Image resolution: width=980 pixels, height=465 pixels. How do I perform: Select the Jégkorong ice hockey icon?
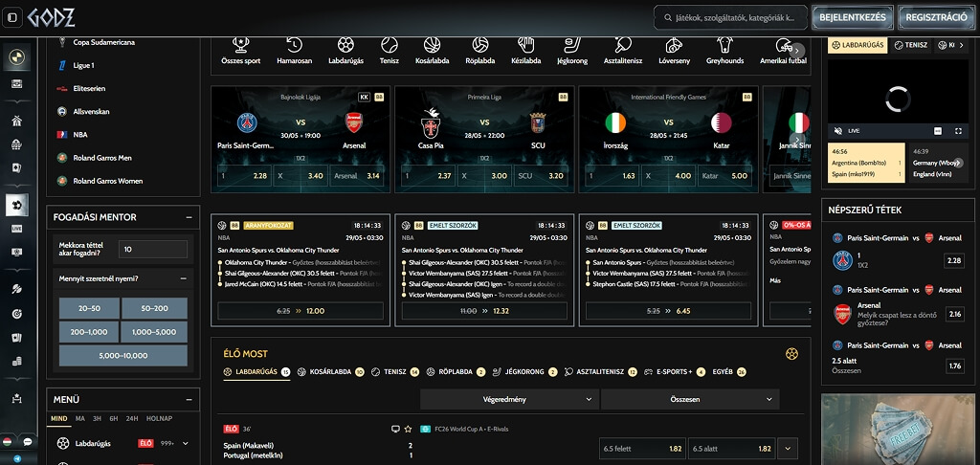pos(572,45)
